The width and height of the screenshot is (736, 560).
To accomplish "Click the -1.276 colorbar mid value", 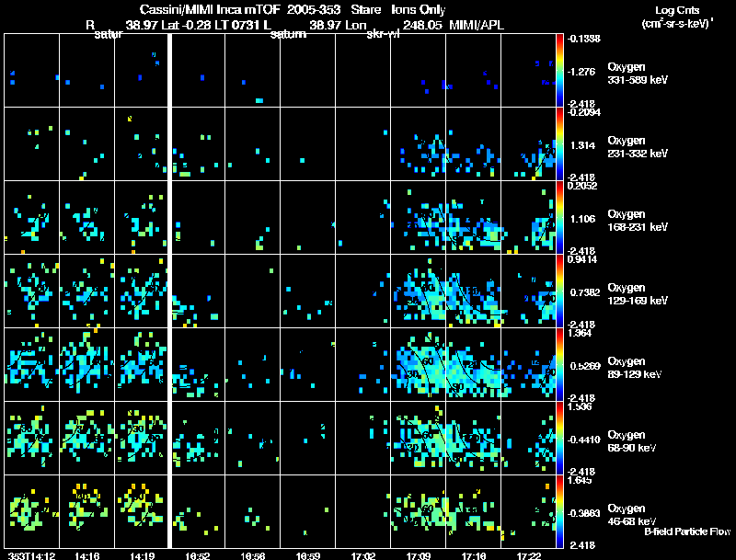I will [x=581, y=72].
